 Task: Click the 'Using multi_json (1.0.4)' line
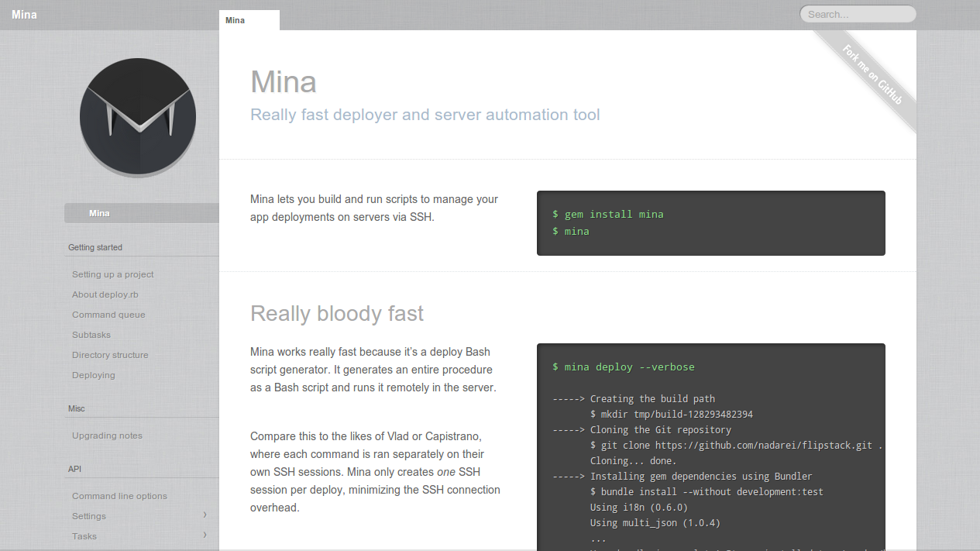655,522
